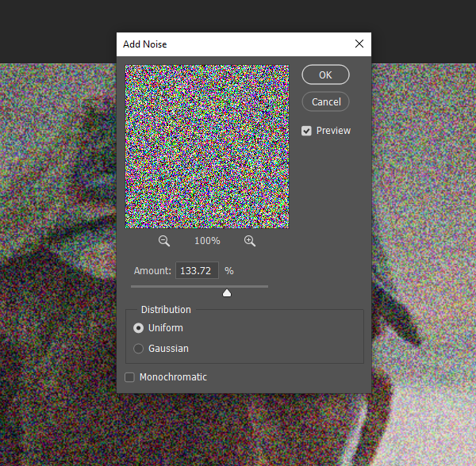Viewport: 476px width, 466px height.
Task: Confirm noise with OK button
Action: pos(325,74)
